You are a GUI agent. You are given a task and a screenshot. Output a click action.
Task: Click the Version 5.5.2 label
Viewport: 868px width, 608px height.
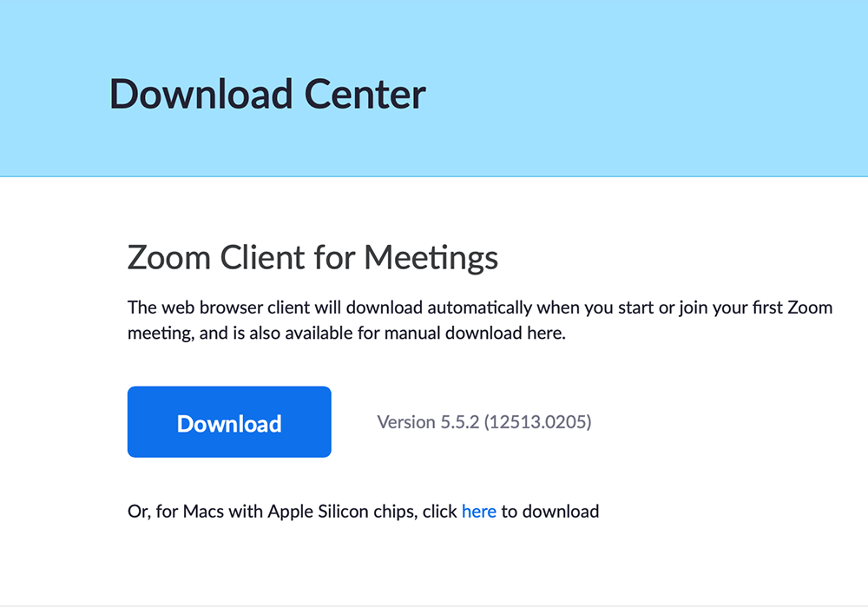pos(428,422)
